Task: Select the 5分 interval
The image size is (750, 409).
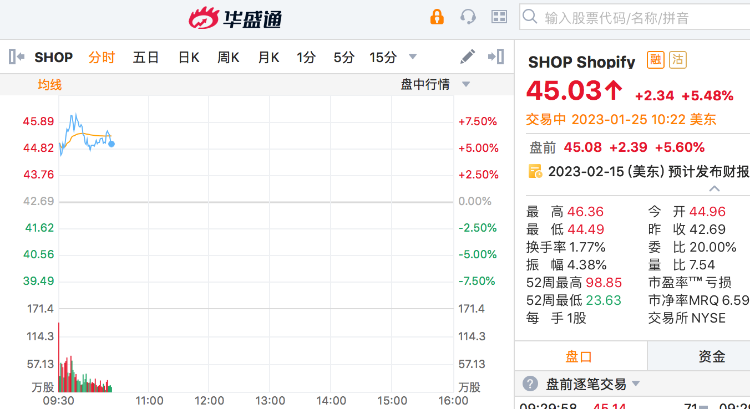Action: point(344,57)
